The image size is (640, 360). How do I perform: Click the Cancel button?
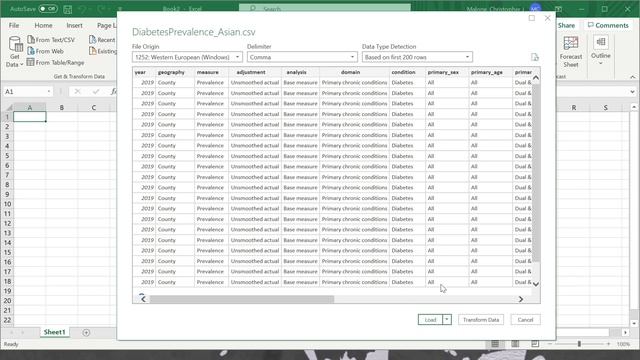[525, 320]
